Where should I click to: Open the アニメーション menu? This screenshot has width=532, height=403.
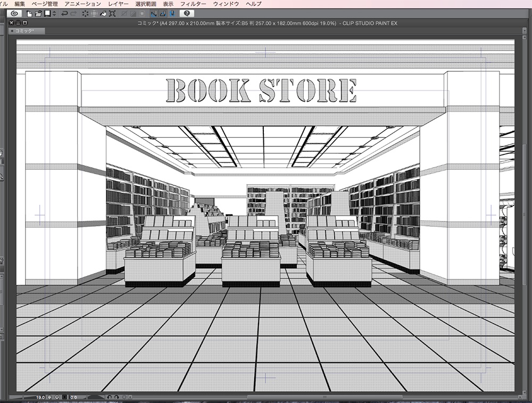pyautogui.click(x=83, y=4)
